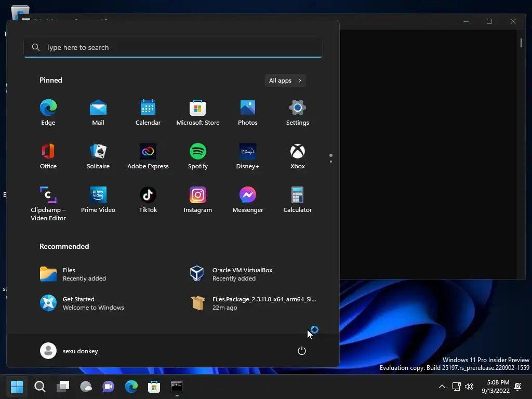Viewport: 532px width, 399px height.
Task: Launch Instagram
Action: (x=198, y=200)
